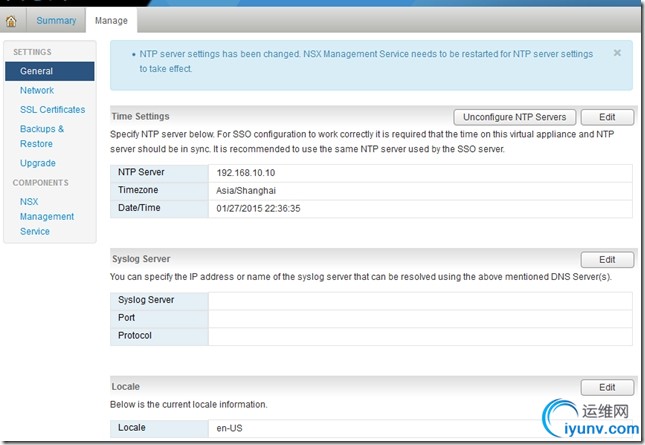Click the Date/Time value field

[259, 208]
